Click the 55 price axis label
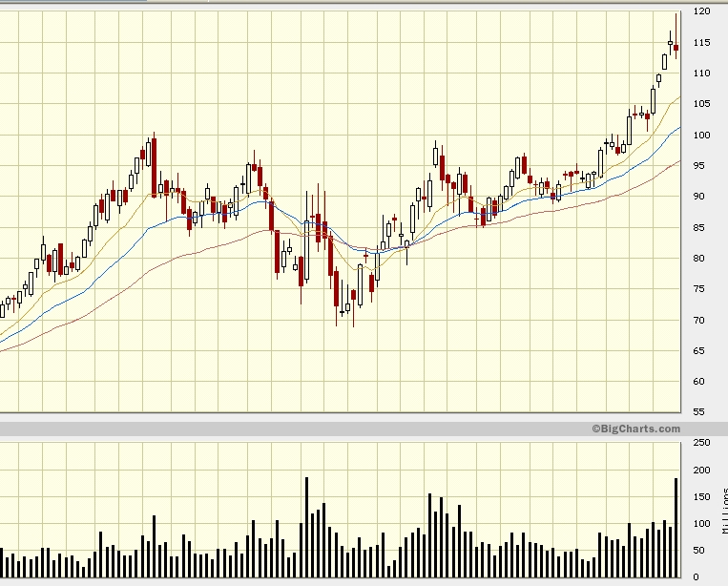The width and height of the screenshot is (728, 586). 699,412
